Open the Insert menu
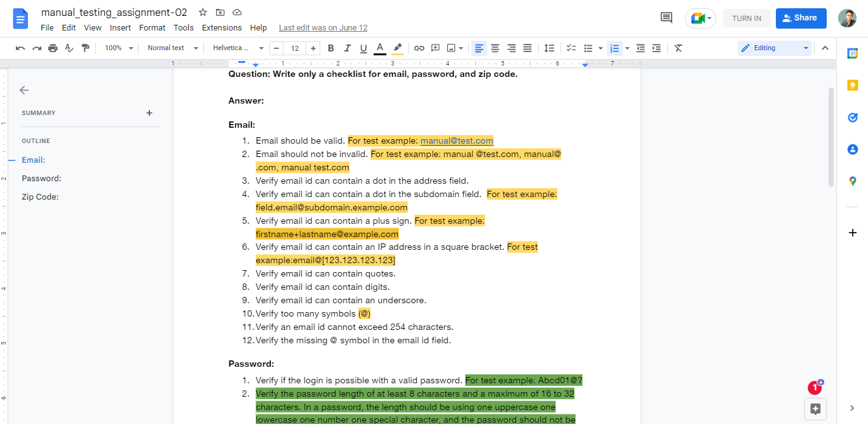Screen dimensions: 868x424 coord(120,28)
